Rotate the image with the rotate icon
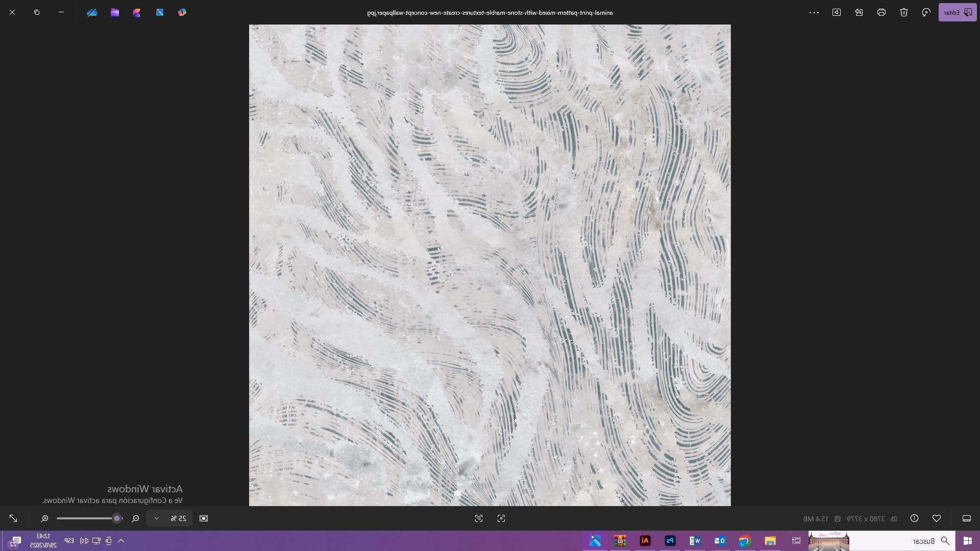980x551 pixels. 926,12
